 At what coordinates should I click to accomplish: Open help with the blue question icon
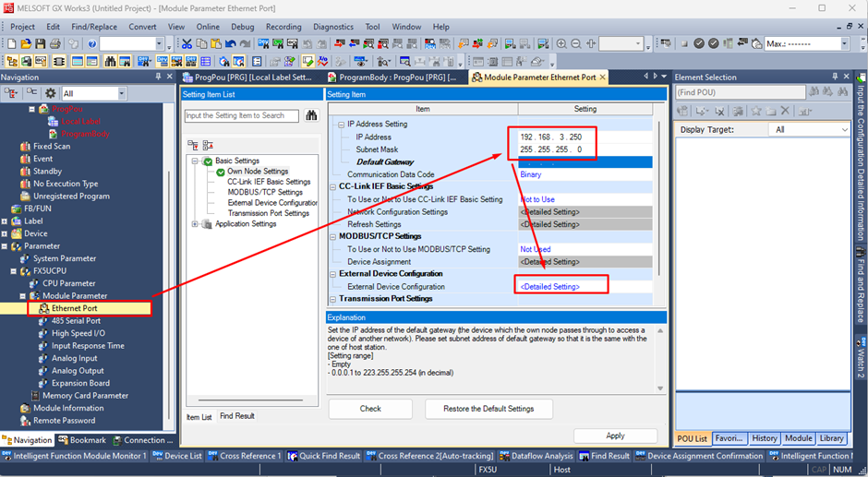pos(92,43)
